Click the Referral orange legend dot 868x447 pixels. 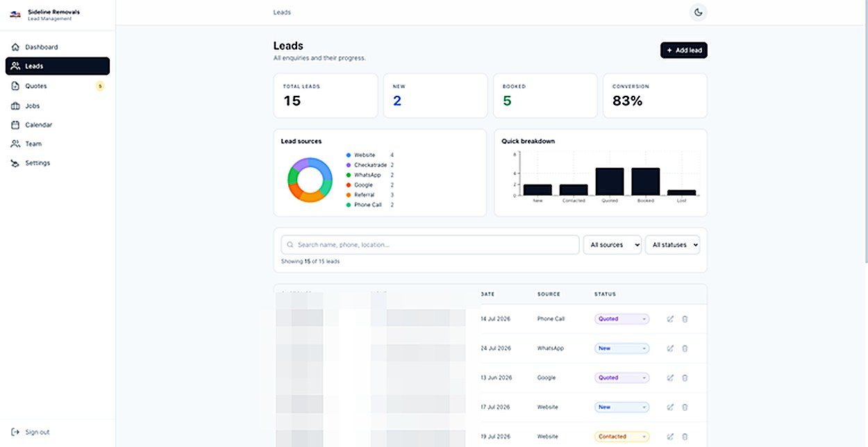click(x=348, y=195)
